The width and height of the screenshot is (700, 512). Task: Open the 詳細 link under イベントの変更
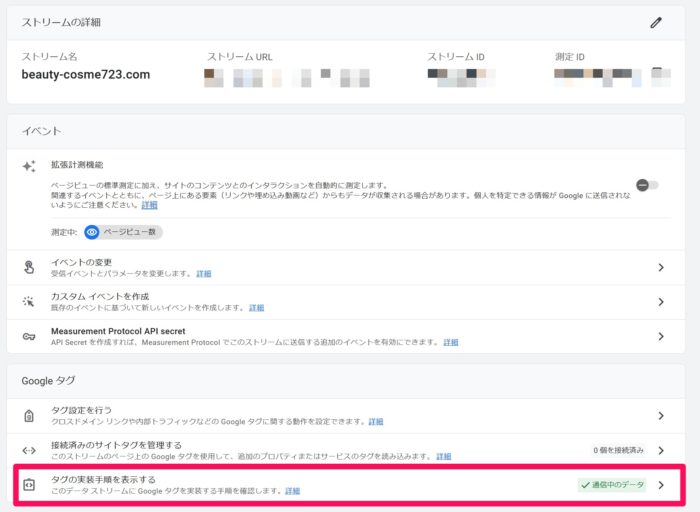(x=204, y=273)
